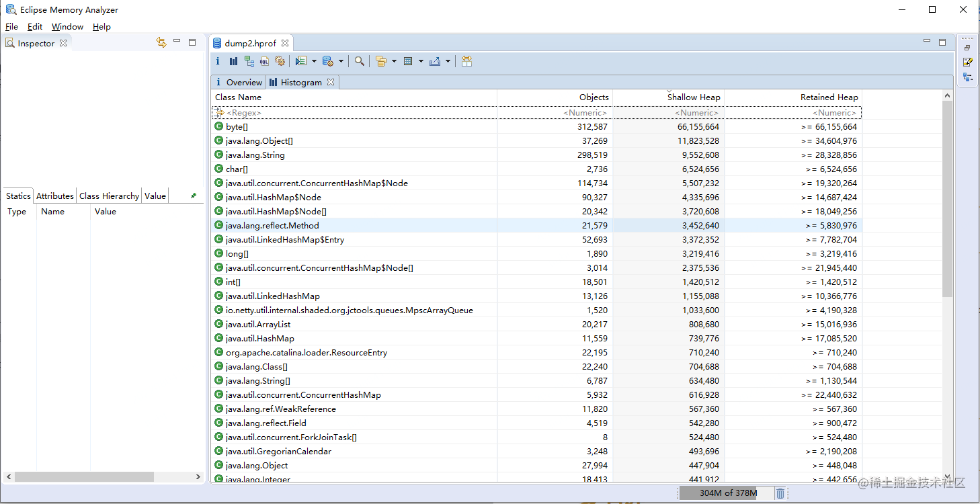
Task: Click the Numeric filter under Shallow Heap
Action: pyautogui.click(x=669, y=113)
